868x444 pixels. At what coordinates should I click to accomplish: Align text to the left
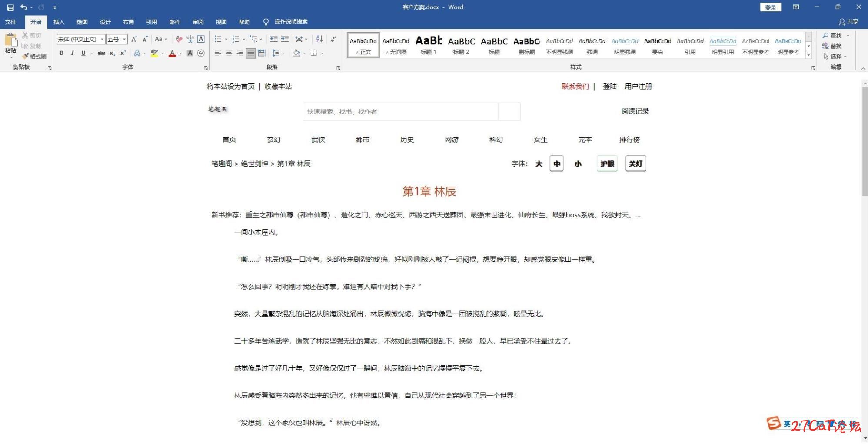click(218, 53)
